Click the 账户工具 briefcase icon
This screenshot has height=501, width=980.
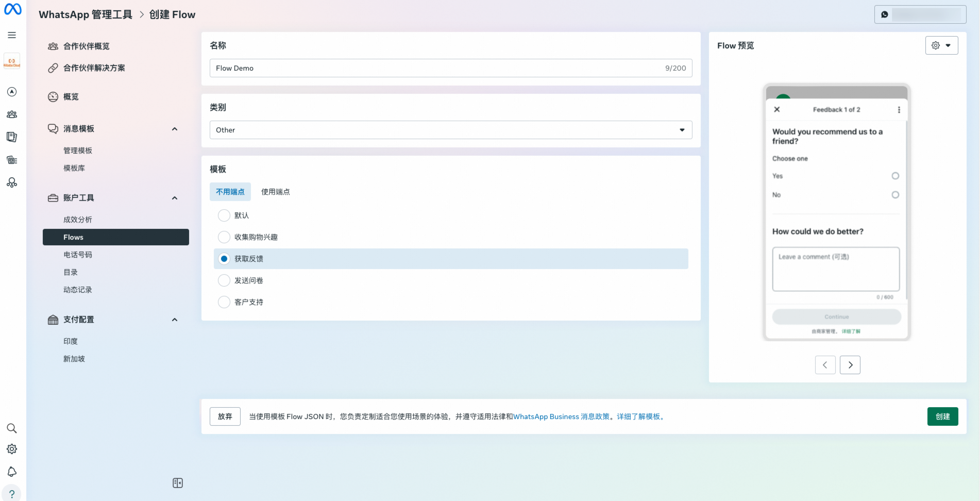(53, 198)
